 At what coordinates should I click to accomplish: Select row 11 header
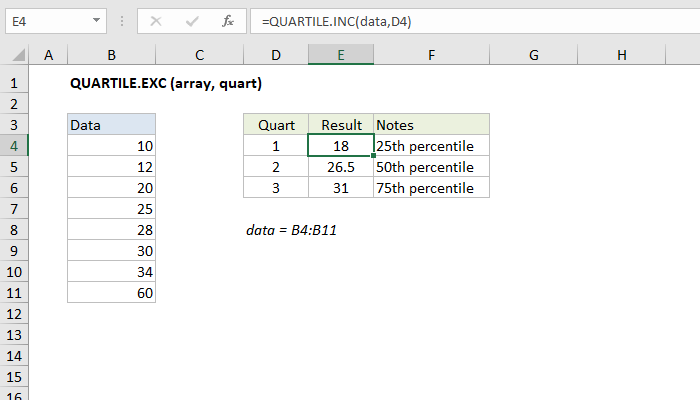pyautogui.click(x=14, y=293)
